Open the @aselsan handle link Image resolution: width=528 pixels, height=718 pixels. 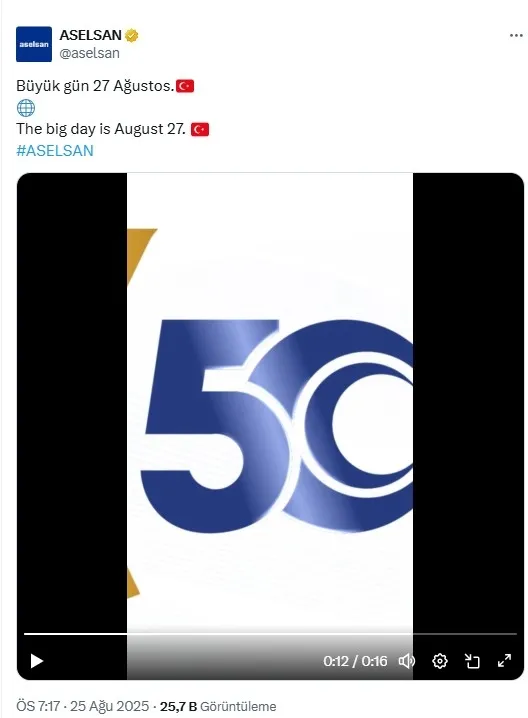coord(89,53)
